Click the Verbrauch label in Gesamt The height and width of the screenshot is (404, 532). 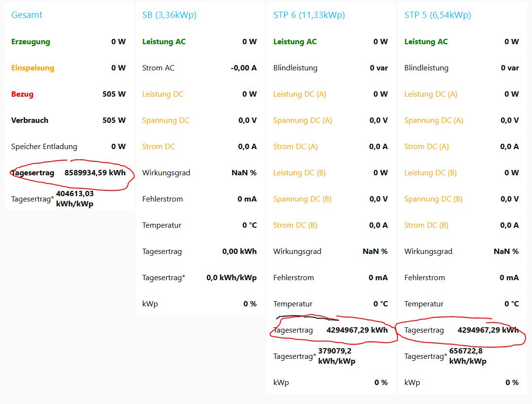(30, 120)
